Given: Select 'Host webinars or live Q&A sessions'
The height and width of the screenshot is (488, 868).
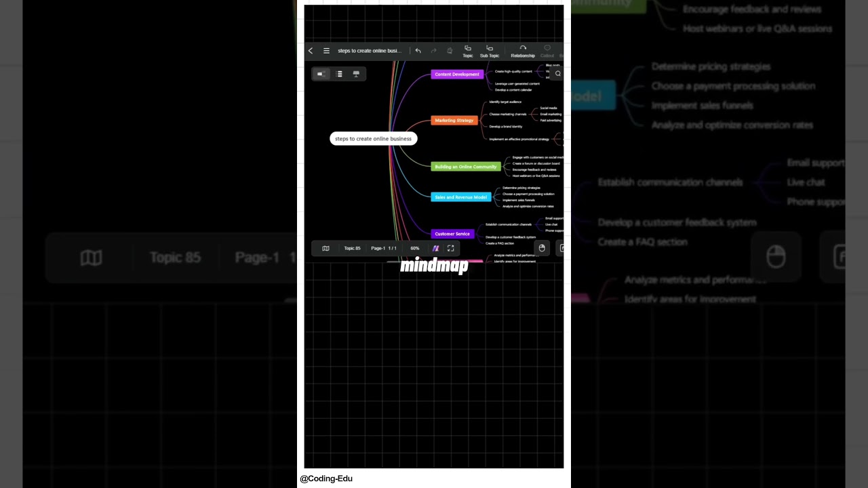Looking at the screenshot, I should tap(536, 176).
